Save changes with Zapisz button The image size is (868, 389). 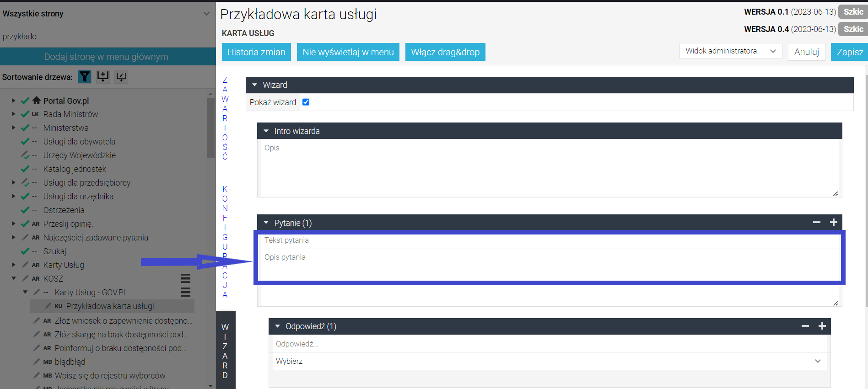850,52
